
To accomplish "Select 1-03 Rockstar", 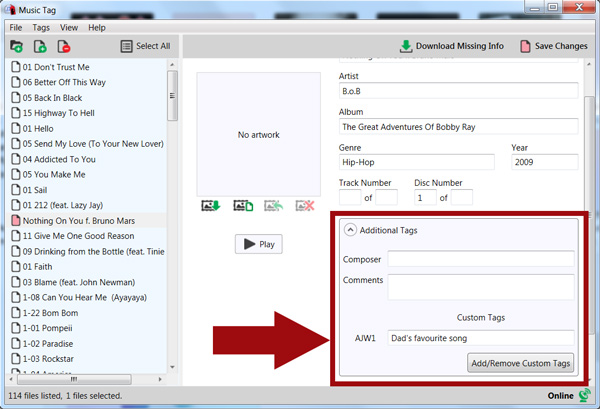I will point(48,359).
